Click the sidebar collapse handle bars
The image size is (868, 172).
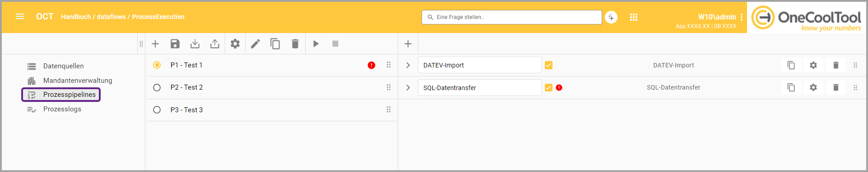click(x=141, y=44)
